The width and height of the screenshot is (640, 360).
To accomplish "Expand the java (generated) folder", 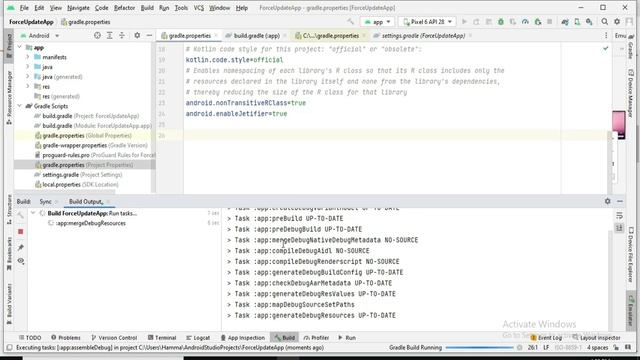I will click(x=28, y=77).
